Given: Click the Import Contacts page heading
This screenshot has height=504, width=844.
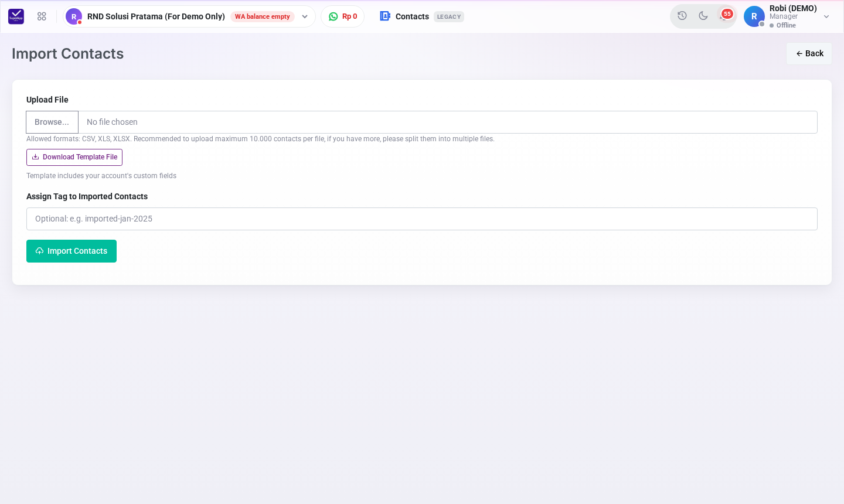Looking at the screenshot, I should (x=68, y=53).
